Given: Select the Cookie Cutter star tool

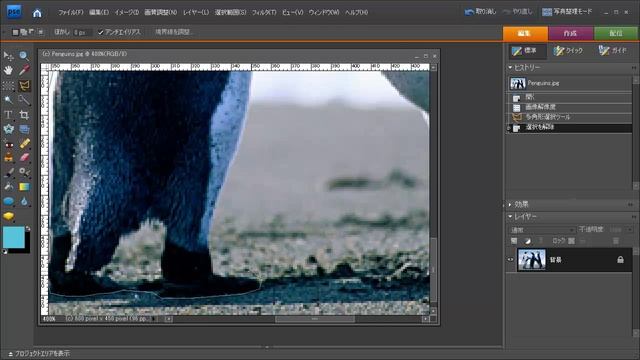Looking at the screenshot, I should (x=8, y=129).
